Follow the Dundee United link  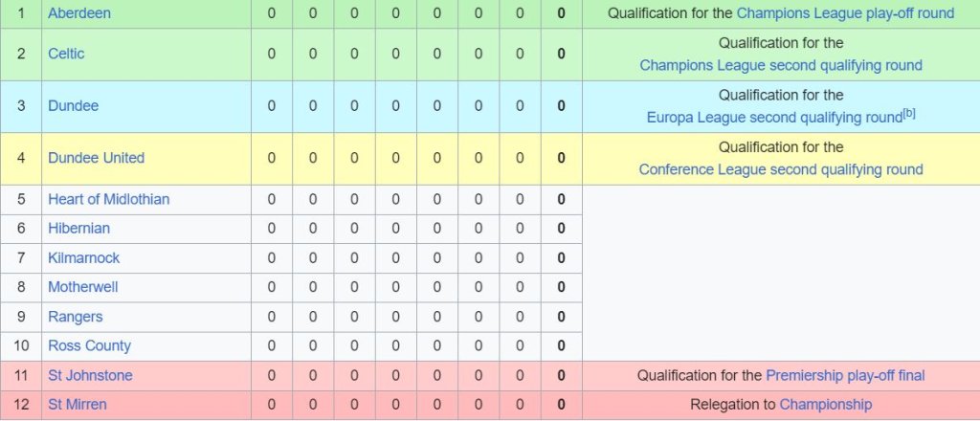click(96, 158)
